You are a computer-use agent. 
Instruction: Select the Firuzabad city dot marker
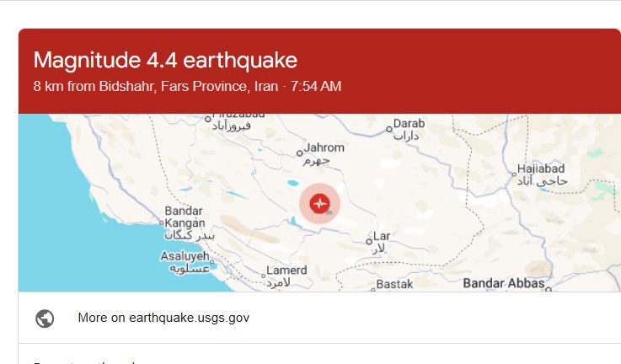click(209, 120)
